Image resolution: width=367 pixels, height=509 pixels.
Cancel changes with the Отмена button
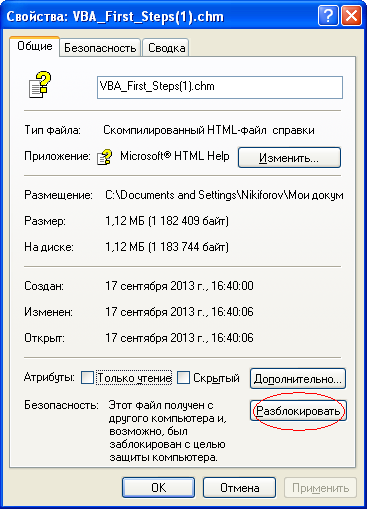coord(239,488)
